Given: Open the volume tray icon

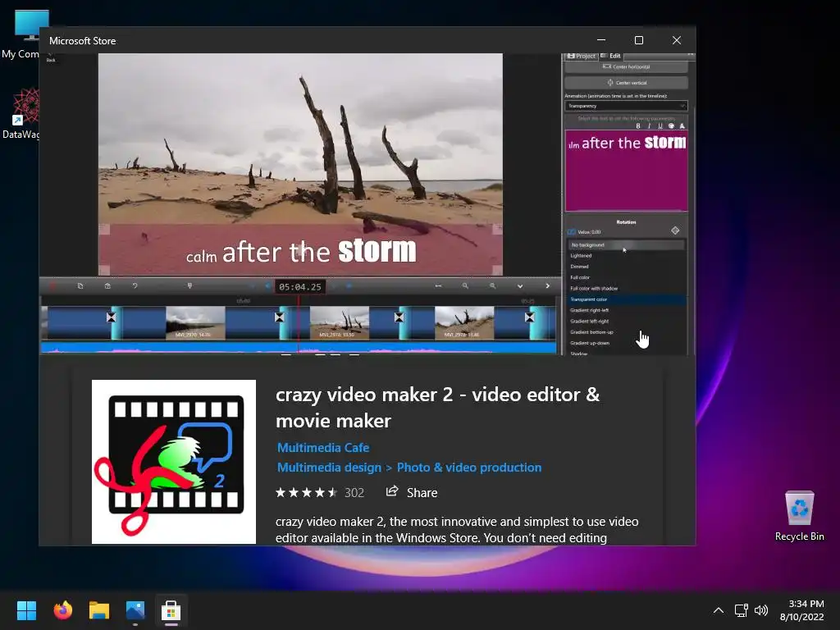Looking at the screenshot, I should (x=760, y=610).
